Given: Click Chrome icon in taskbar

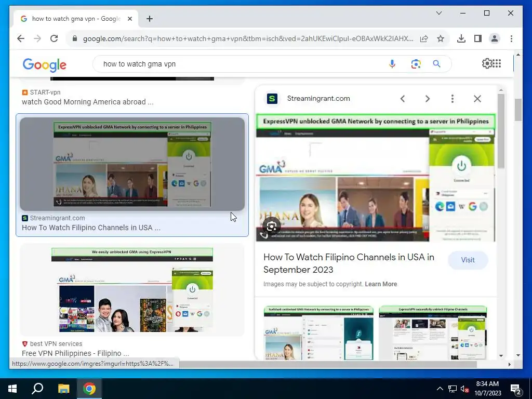Looking at the screenshot, I should pos(89,389).
